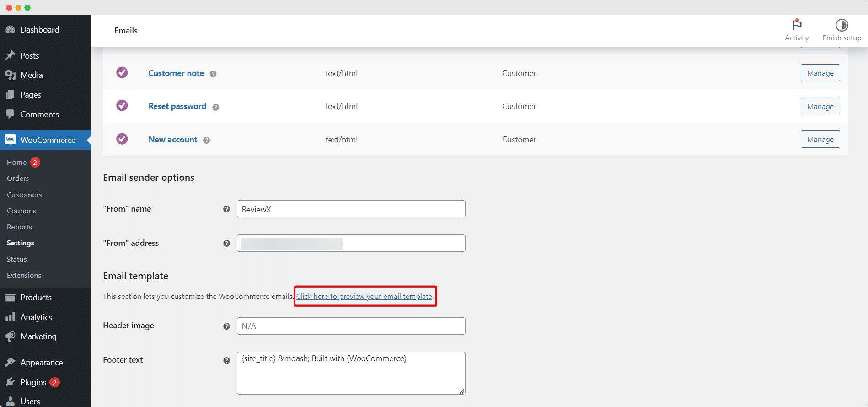Viewport: 868px width, 407px height.
Task: Click help icon beside New account
Action: [x=207, y=141]
